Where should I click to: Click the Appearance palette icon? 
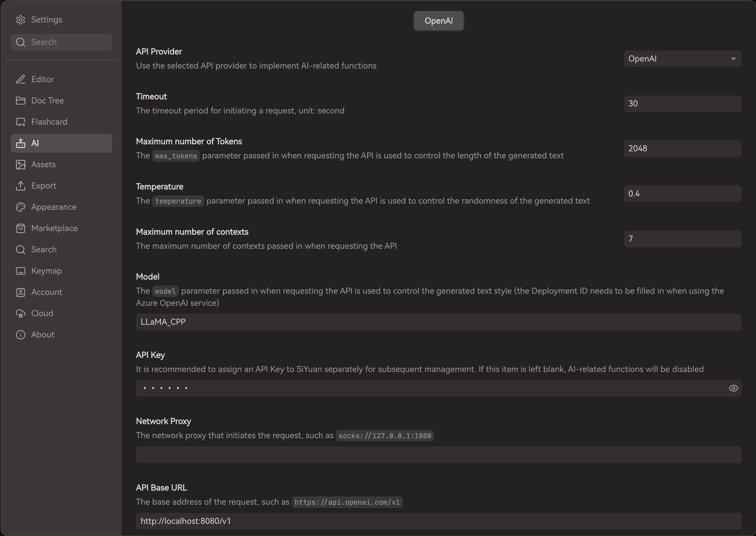(x=20, y=207)
